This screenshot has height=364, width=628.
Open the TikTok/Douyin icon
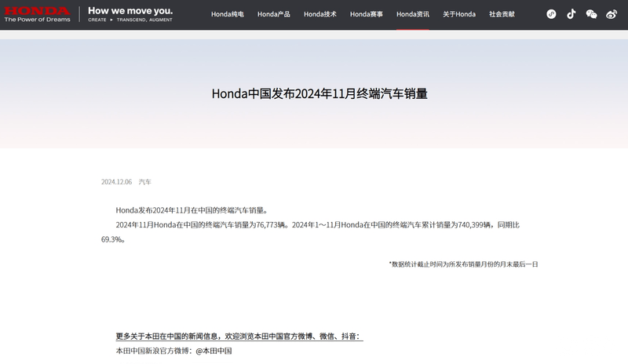click(x=571, y=14)
